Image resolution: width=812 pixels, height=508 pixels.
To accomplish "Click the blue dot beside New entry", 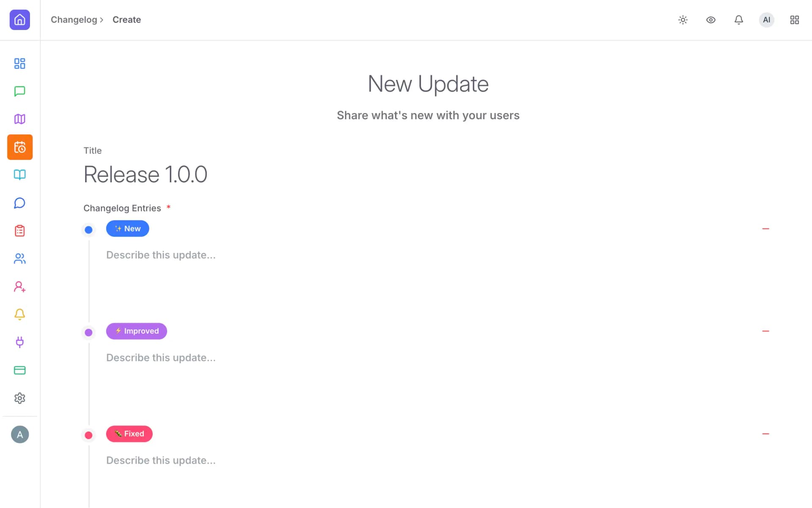I will (88, 230).
